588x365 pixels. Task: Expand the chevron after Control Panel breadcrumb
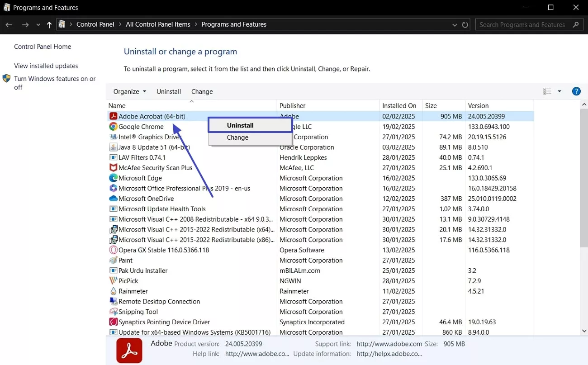pyautogui.click(x=120, y=24)
